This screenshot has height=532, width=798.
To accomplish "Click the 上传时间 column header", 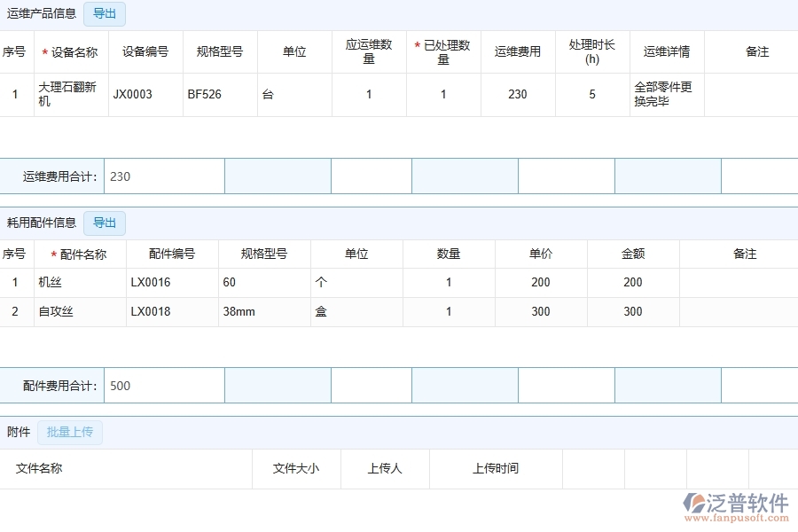I will pos(496,469).
